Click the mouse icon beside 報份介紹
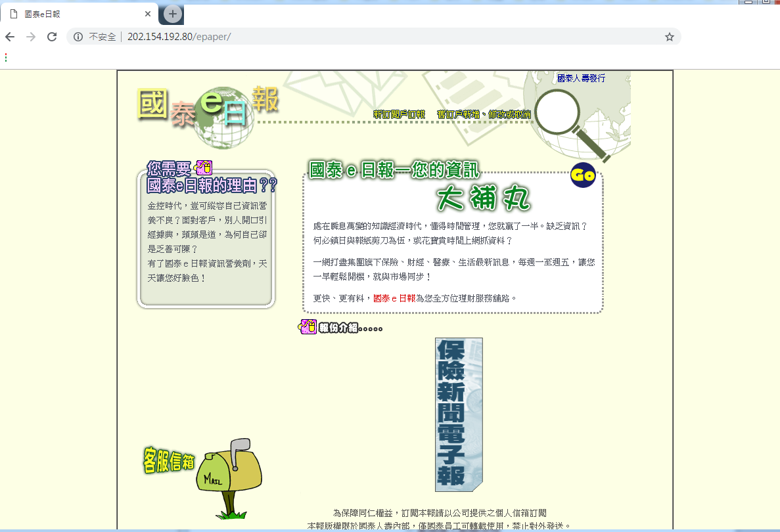 tap(308, 326)
